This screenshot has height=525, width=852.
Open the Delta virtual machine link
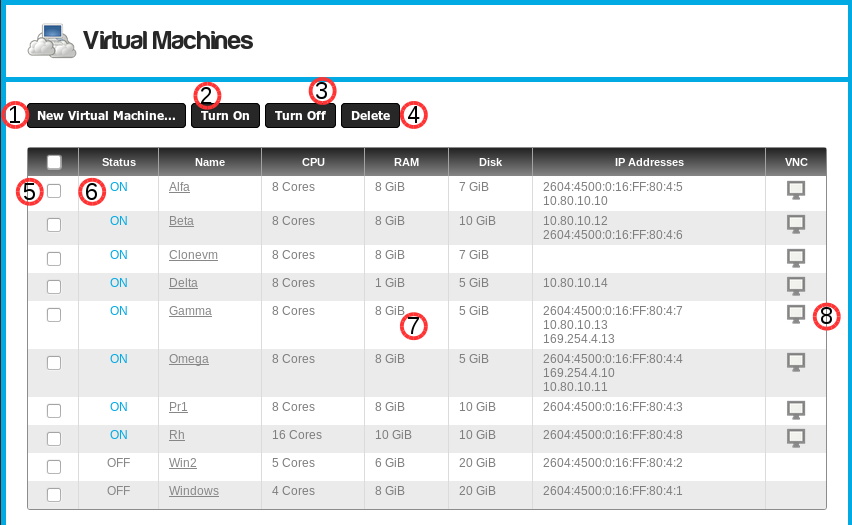[x=183, y=283]
